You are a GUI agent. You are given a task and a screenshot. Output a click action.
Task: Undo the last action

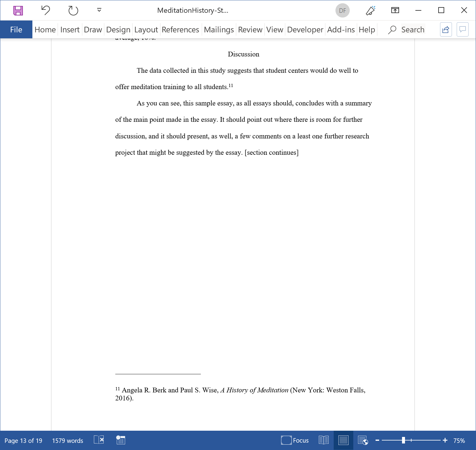(45, 10)
